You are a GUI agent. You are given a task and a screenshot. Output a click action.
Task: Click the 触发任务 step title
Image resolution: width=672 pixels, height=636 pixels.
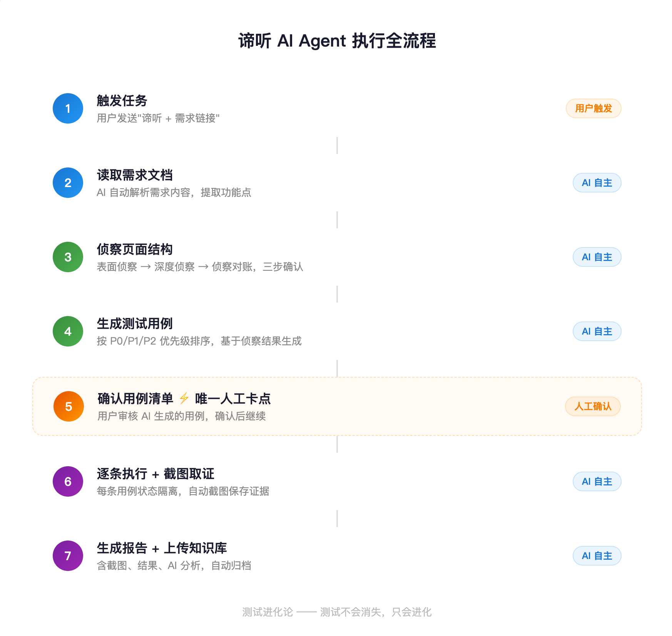tap(122, 101)
